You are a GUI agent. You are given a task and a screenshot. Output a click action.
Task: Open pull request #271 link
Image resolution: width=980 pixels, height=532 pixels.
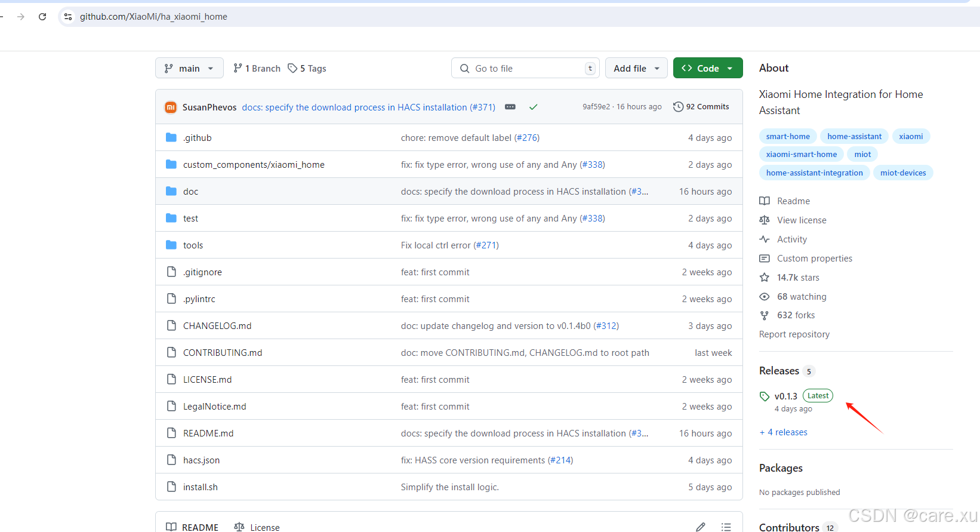[486, 245]
